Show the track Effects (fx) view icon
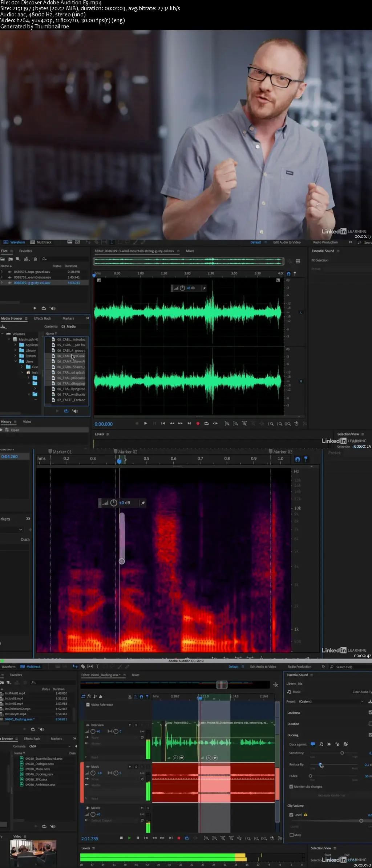 pos(89,696)
